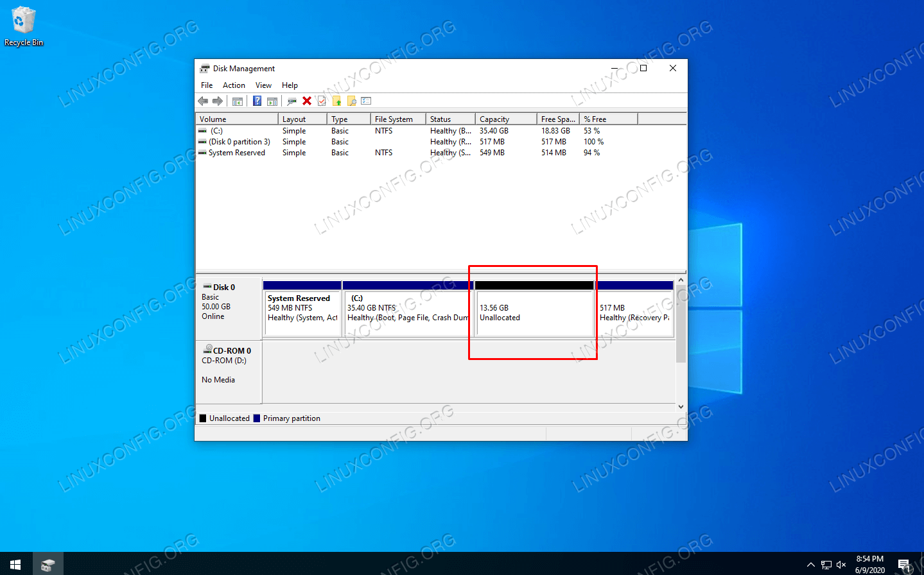Sort by the Free Space column header
The height and width of the screenshot is (575, 924).
pyautogui.click(x=558, y=119)
